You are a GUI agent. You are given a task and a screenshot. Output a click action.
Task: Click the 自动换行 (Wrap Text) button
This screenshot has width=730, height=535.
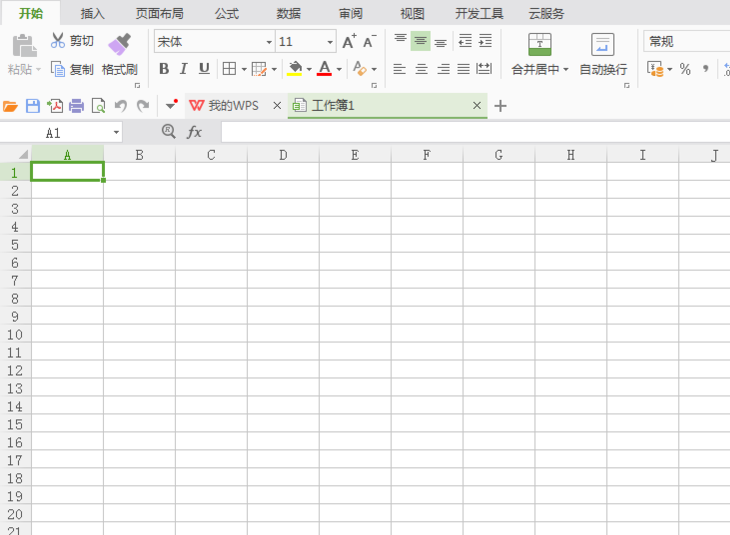coord(603,54)
